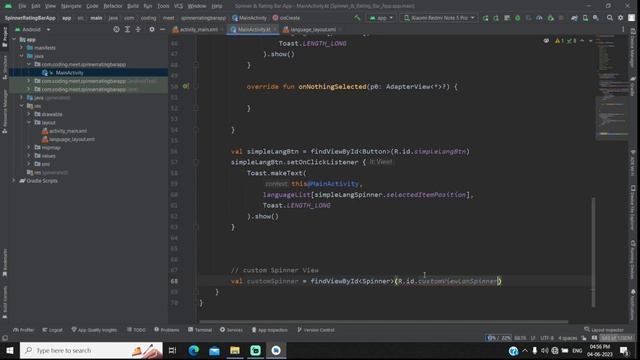This screenshot has height=360, width=640.
Task: Expand the values folder
Action: (29, 156)
